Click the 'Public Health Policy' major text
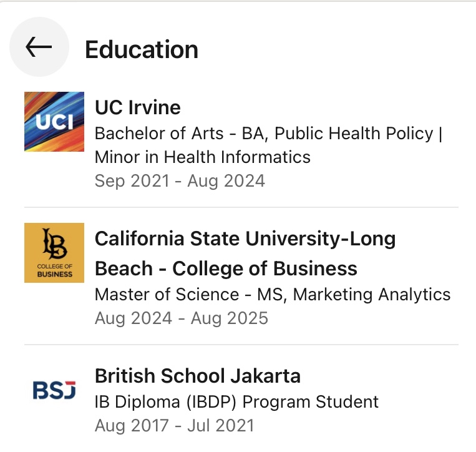Viewport: 476px width, 452px height. click(354, 134)
